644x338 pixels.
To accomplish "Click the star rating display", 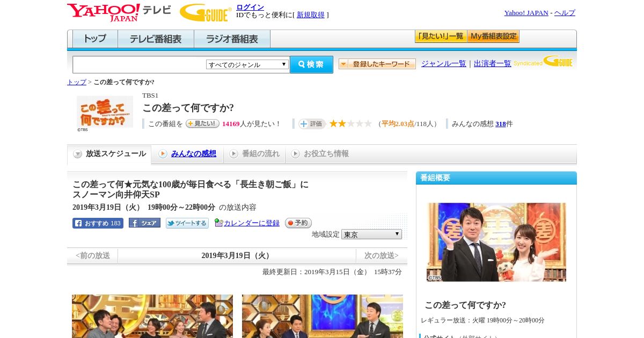I will [x=350, y=123].
